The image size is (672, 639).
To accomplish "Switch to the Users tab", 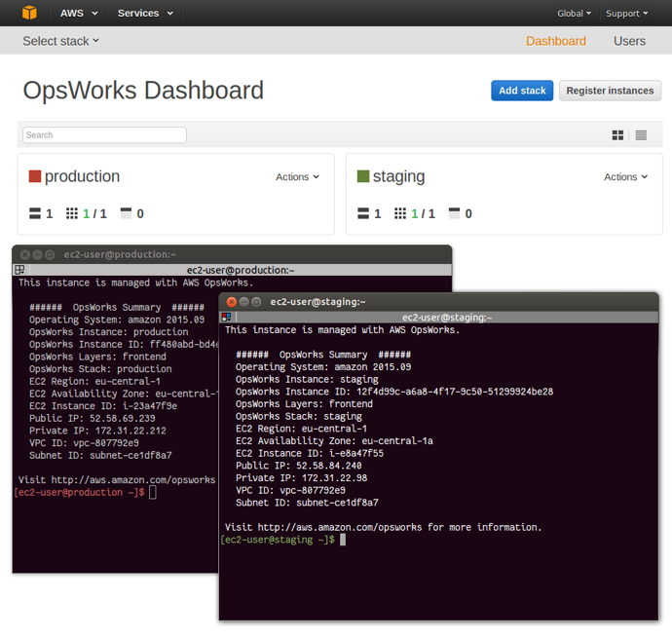I will [x=629, y=41].
